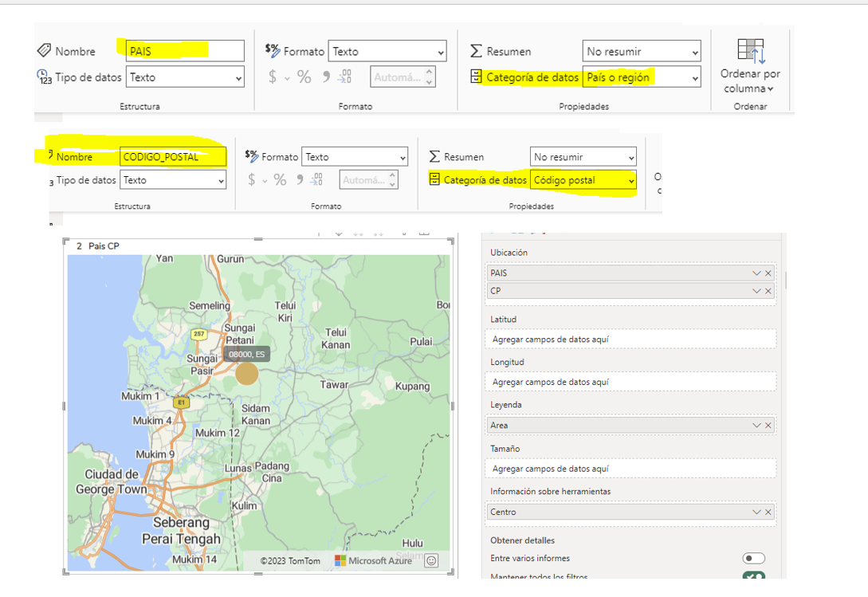The image size is (868, 597).
Task: Enable the Entre varios informes toggle
Action: pyautogui.click(x=754, y=558)
